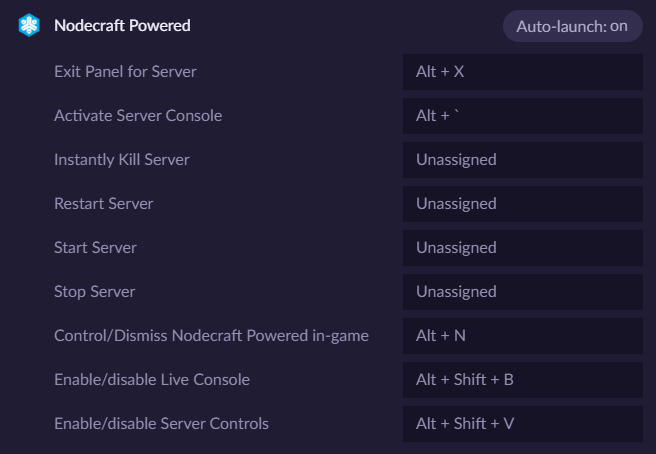
Task: Toggle the Auto-launch: on button
Action: tap(572, 26)
